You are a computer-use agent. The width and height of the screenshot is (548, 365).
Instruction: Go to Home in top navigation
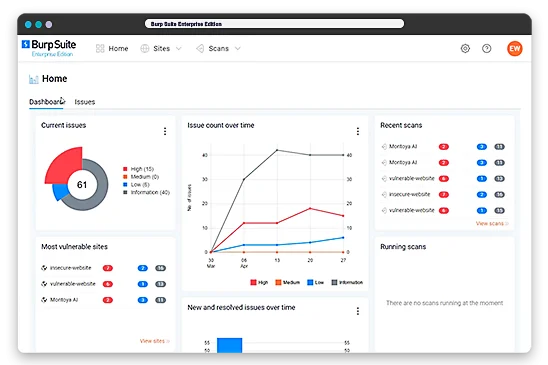coord(118,49)
